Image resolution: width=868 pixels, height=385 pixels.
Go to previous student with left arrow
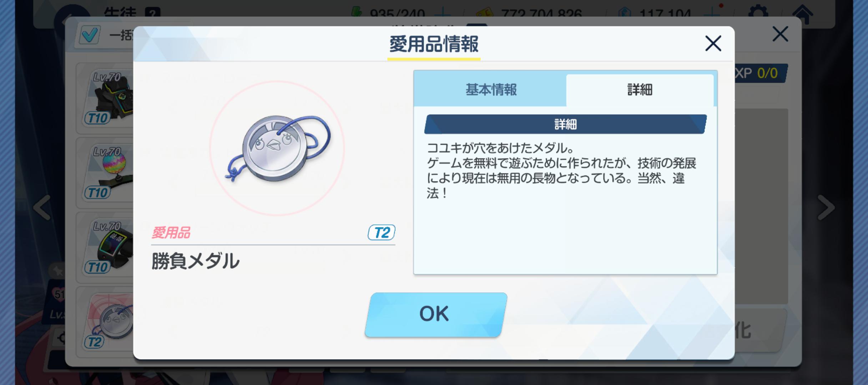click(42, 207)
